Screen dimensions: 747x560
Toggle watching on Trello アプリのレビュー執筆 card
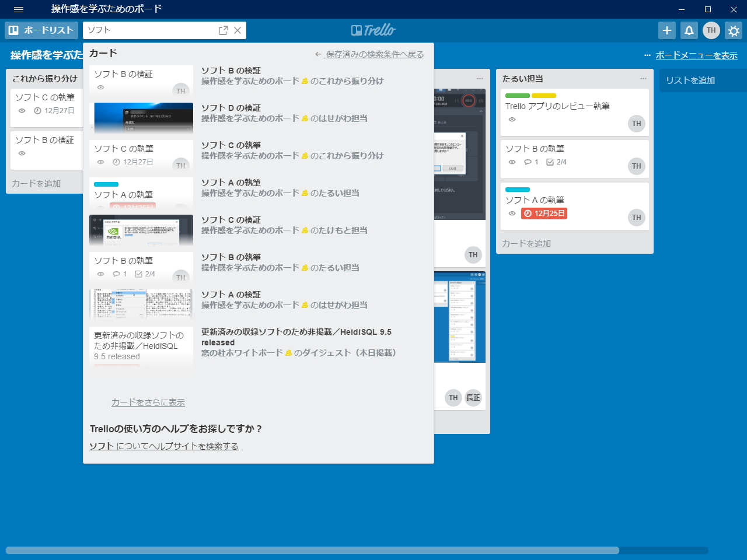512,120
